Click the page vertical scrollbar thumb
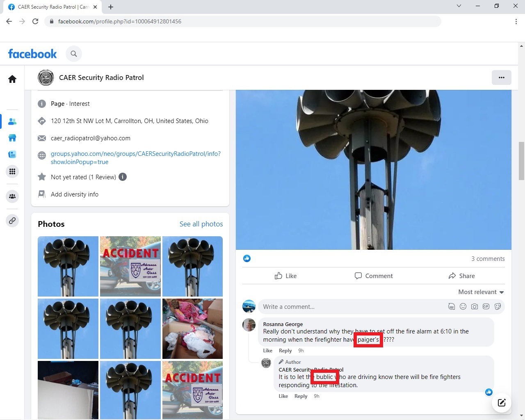The height and width of the screenshot is (420, 525). [521, 161]
